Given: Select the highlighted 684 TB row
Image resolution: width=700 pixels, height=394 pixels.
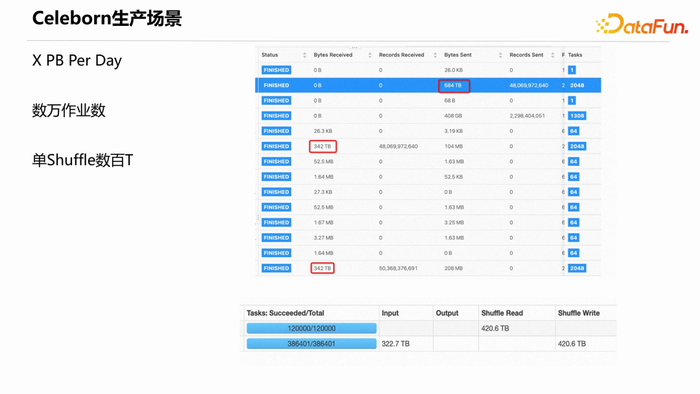Looking at the screenshot, I should pyautogui.click(x=428, y=85).
